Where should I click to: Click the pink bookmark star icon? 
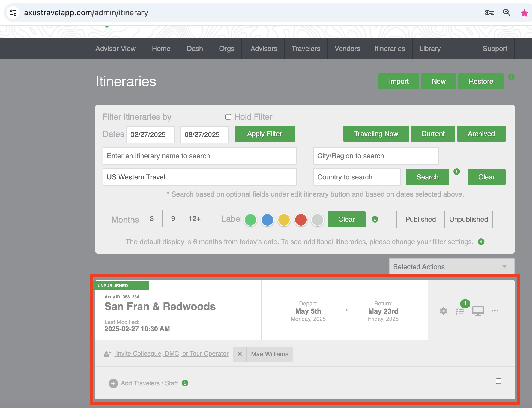pyautogui.click(x=524, y=13)
